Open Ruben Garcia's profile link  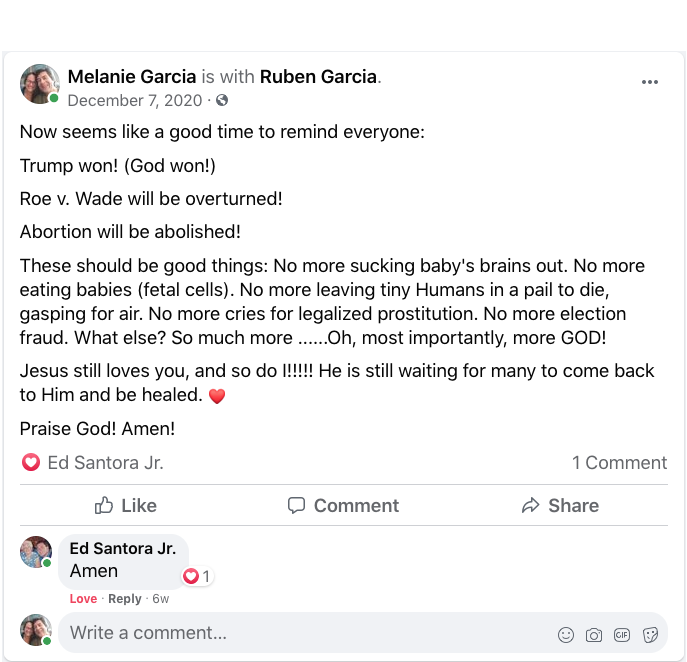click(319, 76)
